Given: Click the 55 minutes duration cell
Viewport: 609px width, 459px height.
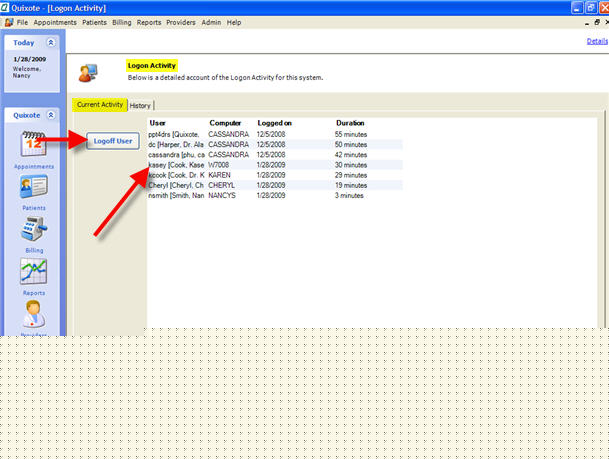Looking at the screenshot, I should (351, 134).
